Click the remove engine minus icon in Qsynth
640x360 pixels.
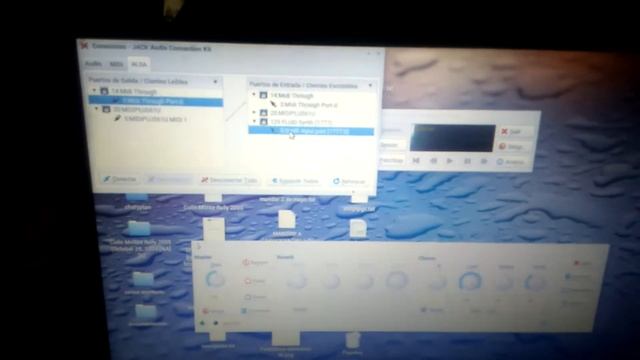[x=216, y=324]
